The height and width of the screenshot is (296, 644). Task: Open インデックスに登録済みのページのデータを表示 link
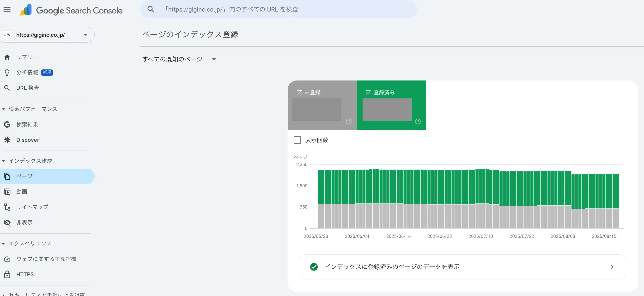(463, 267)
